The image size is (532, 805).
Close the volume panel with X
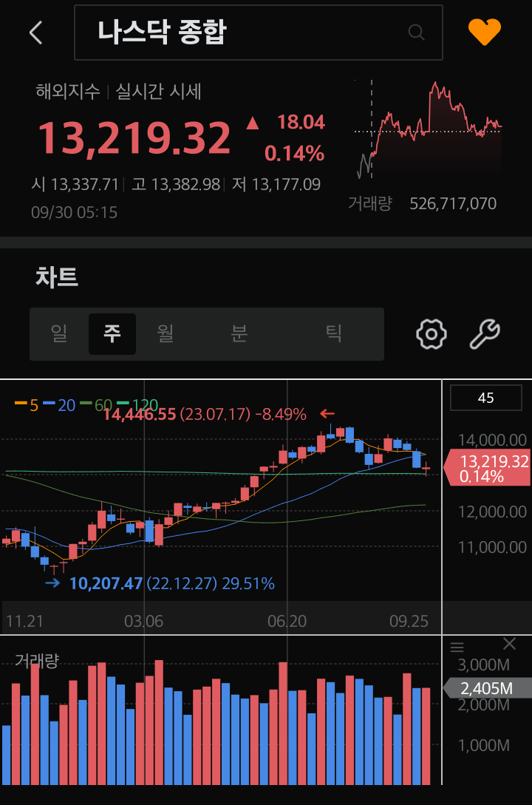point(509,644)
